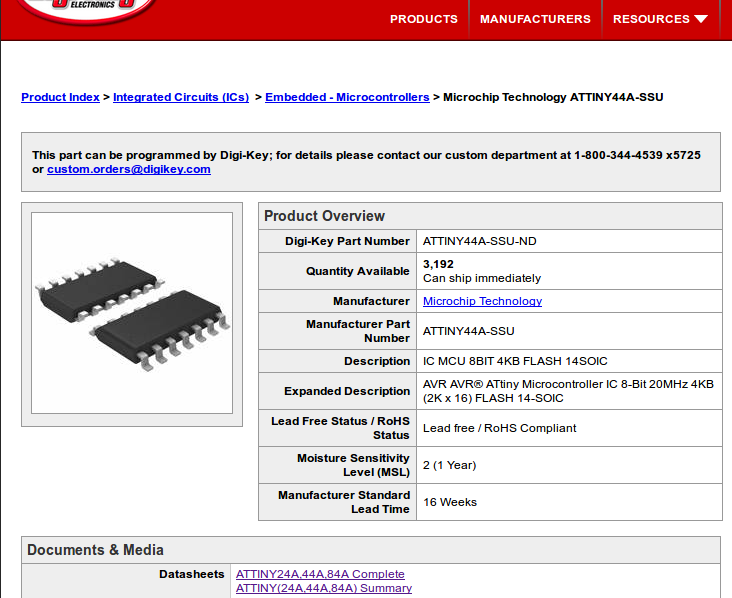Open Embedded - Microcontrollers breadcrumb link
The width and height of the screenshot is (732, 598).
coord(347,97)
